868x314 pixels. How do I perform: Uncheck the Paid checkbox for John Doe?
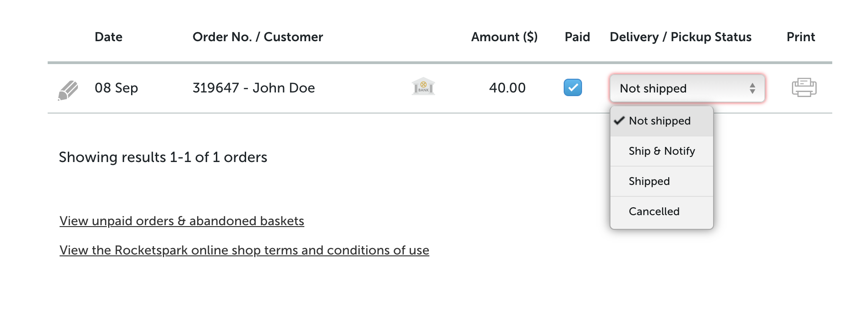pyautogui.click(x=573, y=87)
